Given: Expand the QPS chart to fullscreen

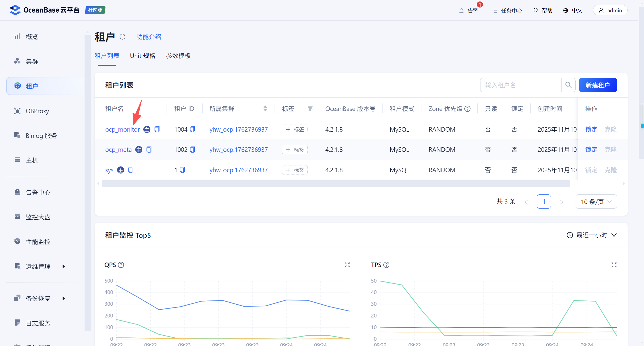Looking at the screenshot, I should point(347,265).
